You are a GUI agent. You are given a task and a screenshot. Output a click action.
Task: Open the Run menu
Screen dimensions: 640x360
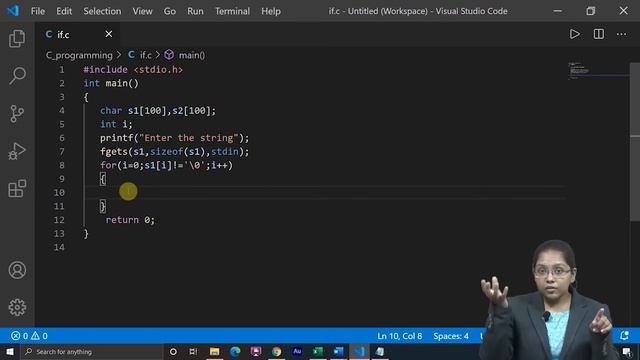tap(195, 11)
